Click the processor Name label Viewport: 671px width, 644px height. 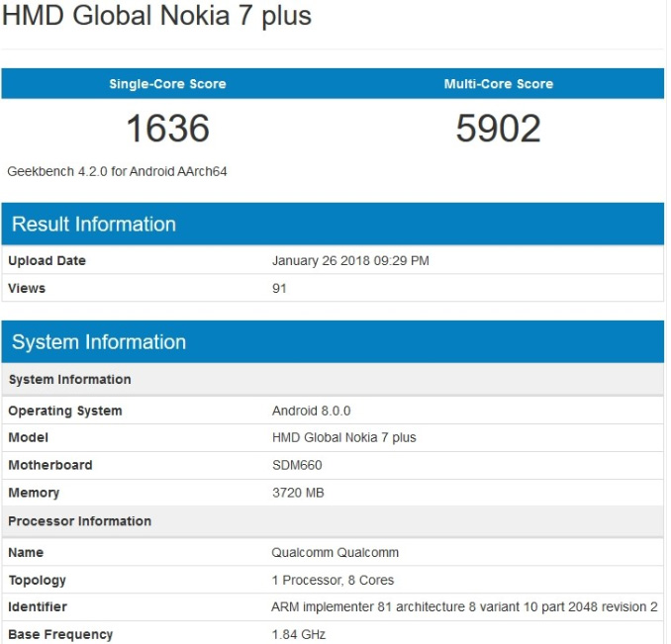[26, 552]
